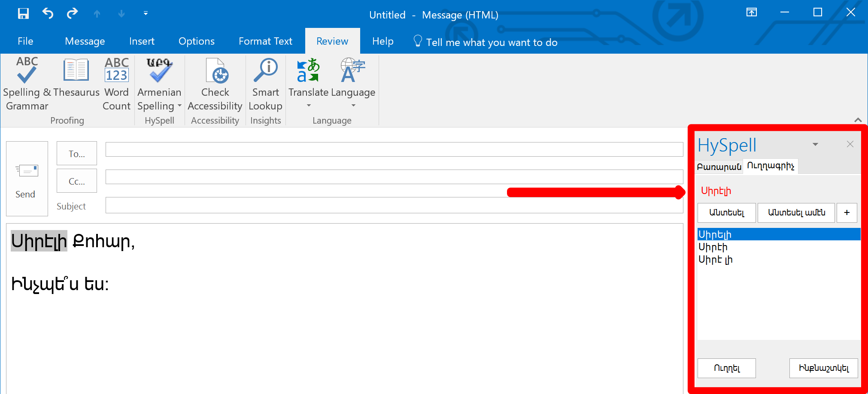The image size is (868, 394).
Task: Show Word Count
Action: [x=116, y=84]
